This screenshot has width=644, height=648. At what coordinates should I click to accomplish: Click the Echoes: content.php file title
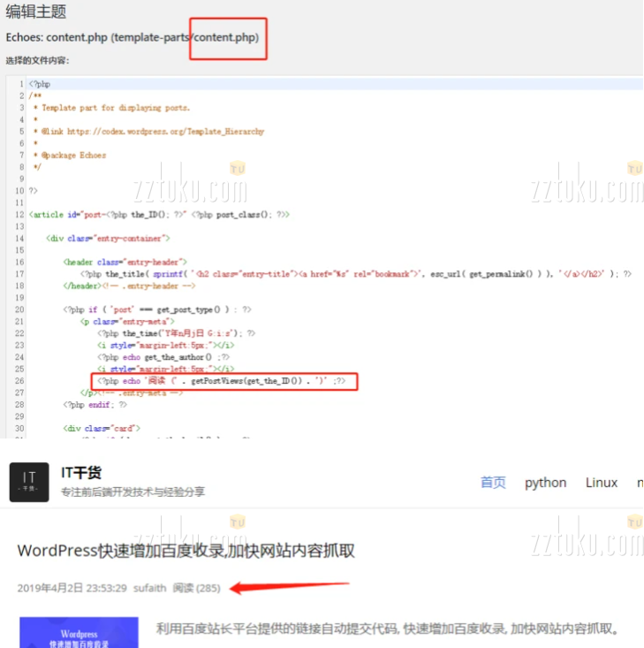(x=133, y=37)
